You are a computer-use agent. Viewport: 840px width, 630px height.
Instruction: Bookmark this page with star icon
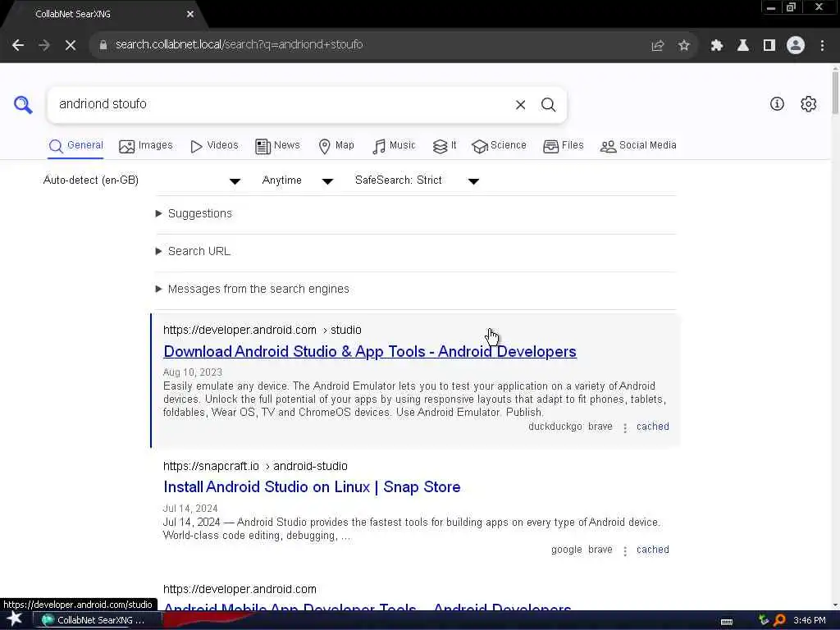[683, 46]
